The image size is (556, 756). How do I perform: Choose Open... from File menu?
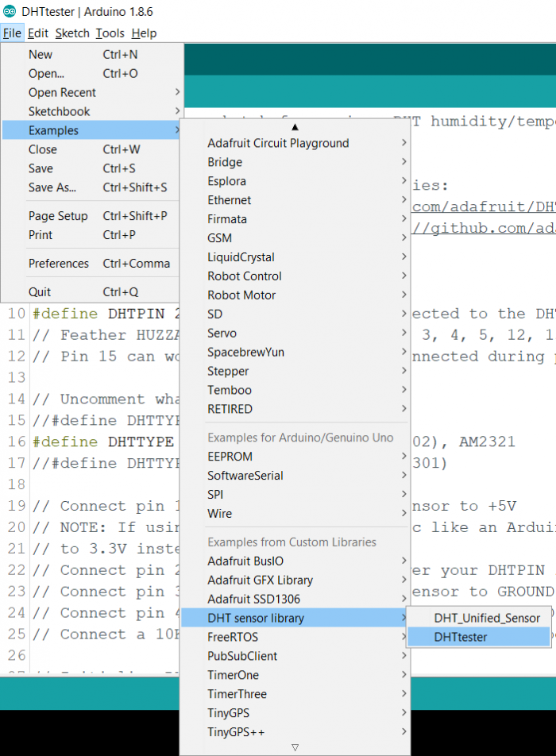91,73
